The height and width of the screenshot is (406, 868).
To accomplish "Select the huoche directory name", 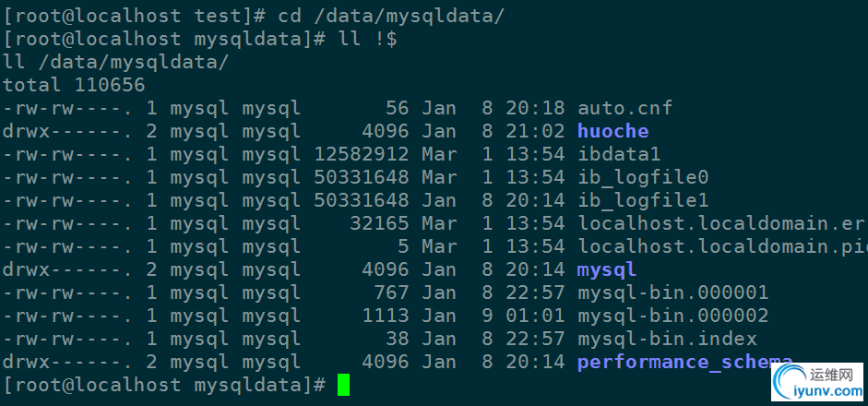I will click(612, 131).
